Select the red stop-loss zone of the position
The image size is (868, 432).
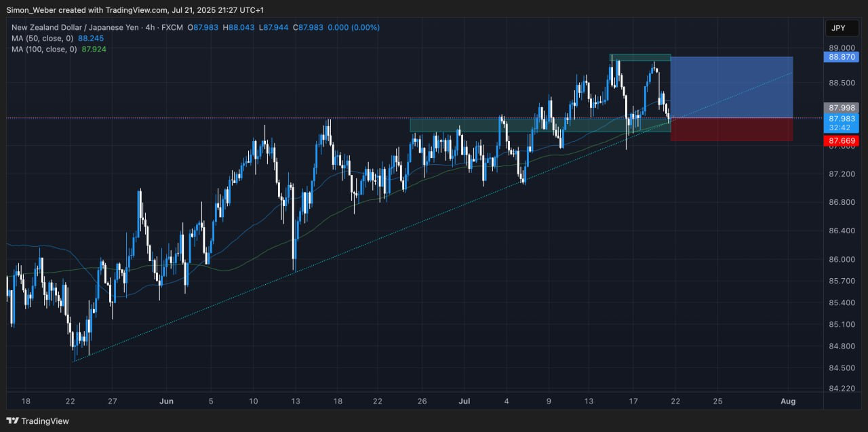pos(731,130)
